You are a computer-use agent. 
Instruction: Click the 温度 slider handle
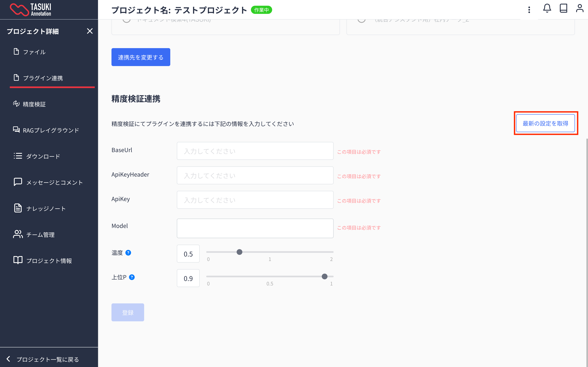239,252
